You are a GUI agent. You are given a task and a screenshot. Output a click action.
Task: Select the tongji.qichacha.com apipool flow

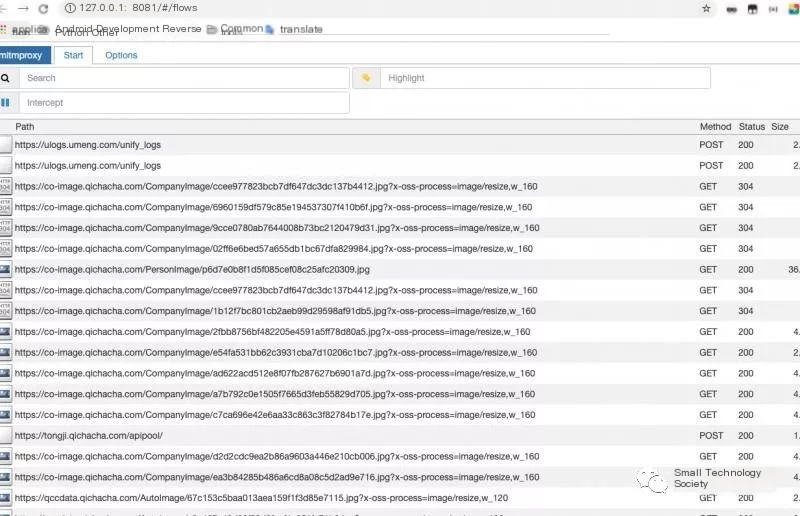(400, 436)
